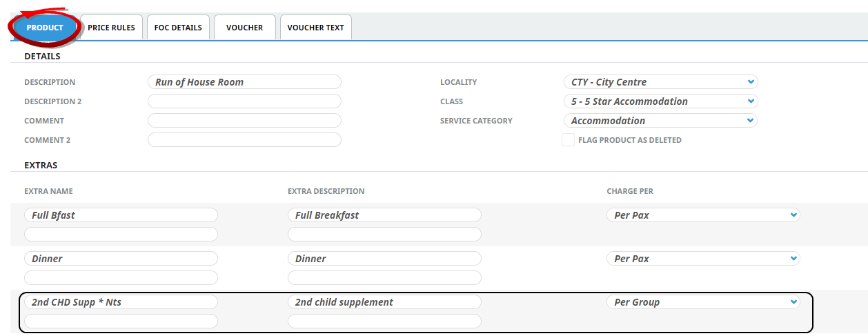Switch to the Price Rules tab
The width and height of the screenshot is (868, 336).
click(111, 28)
